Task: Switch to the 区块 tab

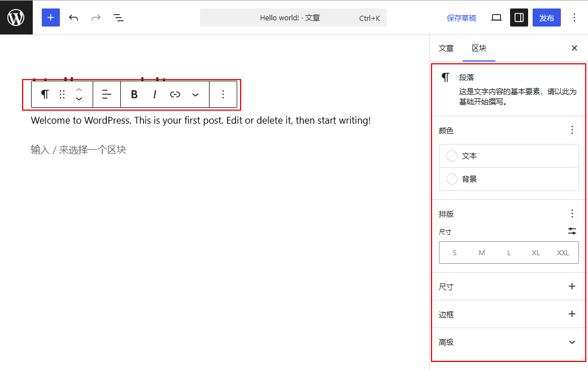Action: (x=479, y=49)
